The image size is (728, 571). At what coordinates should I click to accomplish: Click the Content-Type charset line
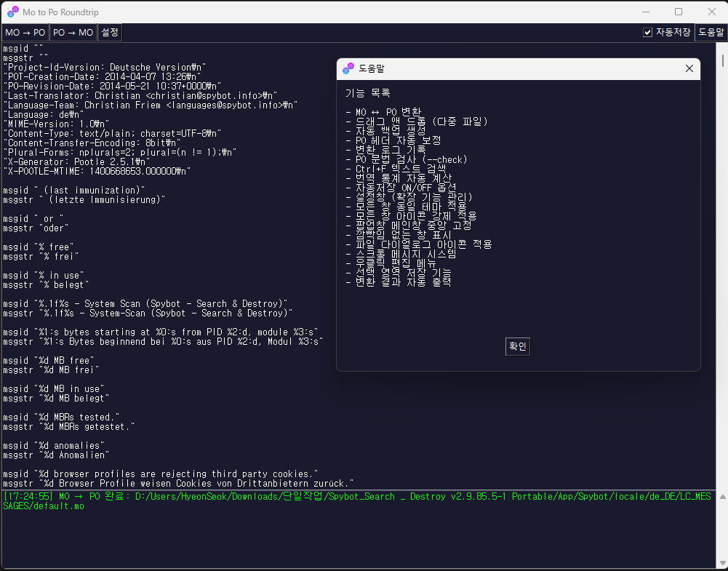coord(112,133)
